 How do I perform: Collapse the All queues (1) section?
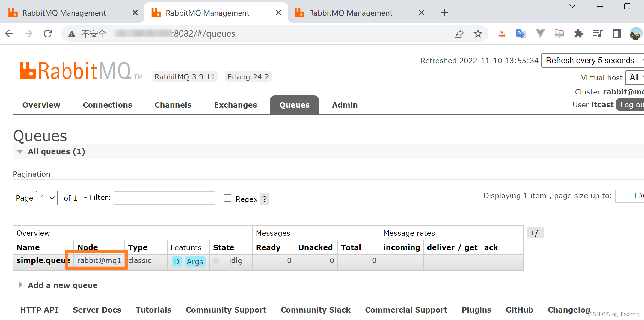point(56,151)
